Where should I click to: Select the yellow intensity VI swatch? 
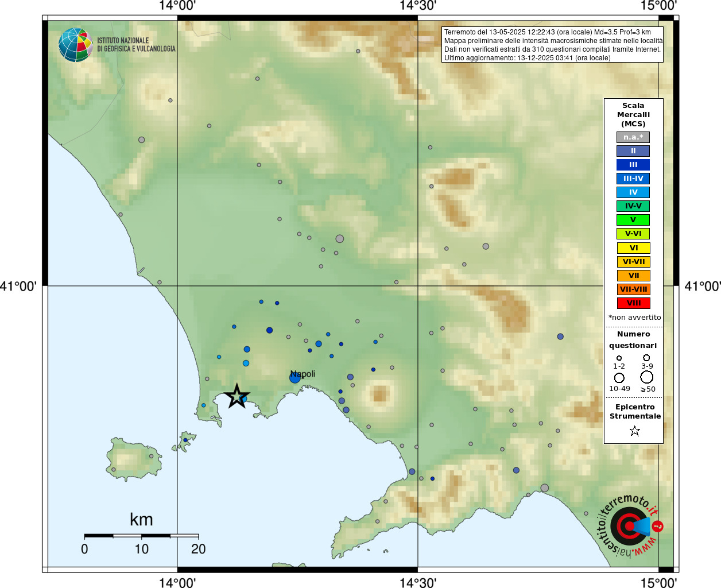[x=633, y=248]
